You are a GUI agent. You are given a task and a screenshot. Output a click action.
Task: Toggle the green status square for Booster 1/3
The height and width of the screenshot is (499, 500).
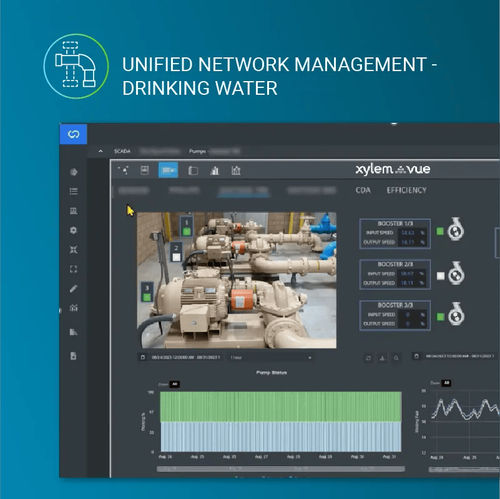tap(440, 231)
